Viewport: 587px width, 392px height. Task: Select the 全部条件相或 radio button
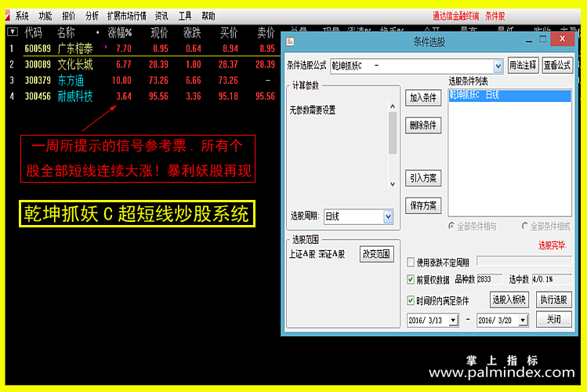[525, 226]
